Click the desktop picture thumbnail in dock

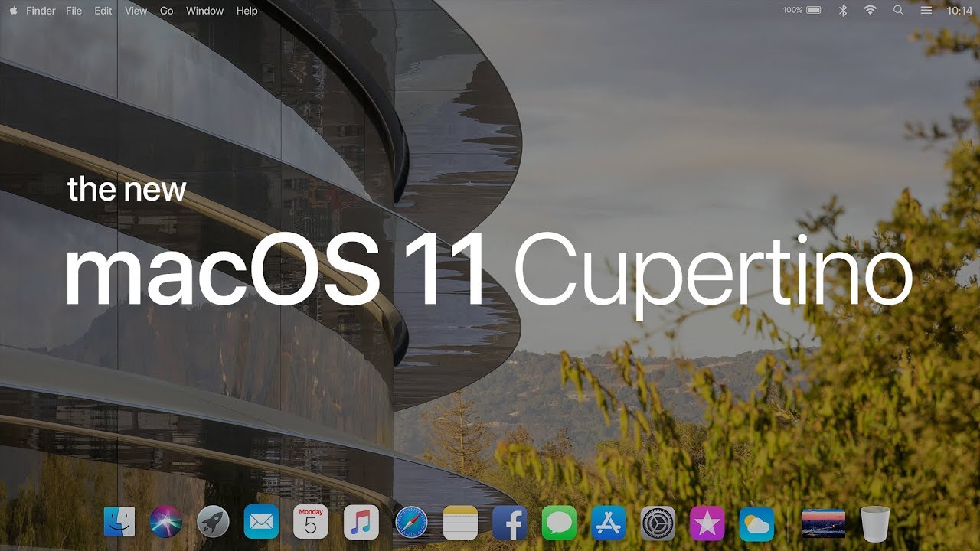[823, 523]
